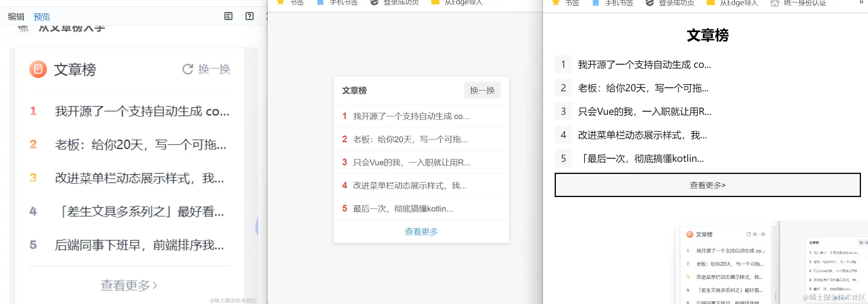Screen dimensions: 868x304
Task: Click the orange 文章榜 icon in the left panel
Action: tap(38, 69)
